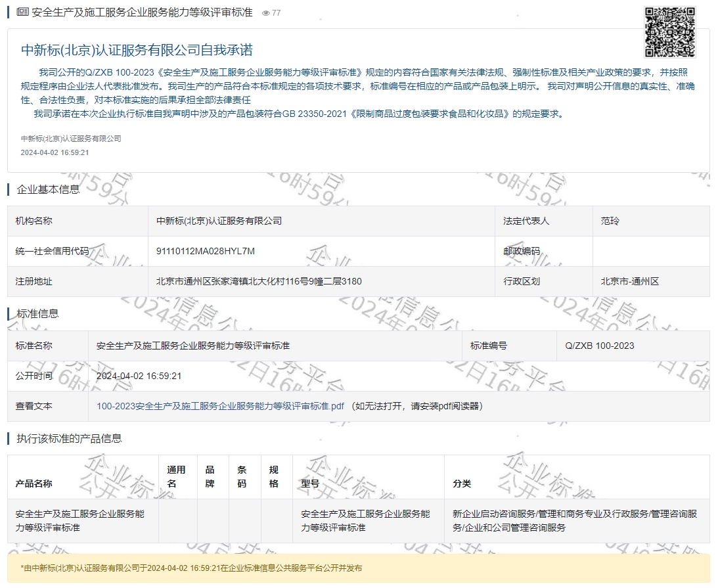718x588 pixels.
Task: Select credit code 91110112MA028HYL7M
Action: (x=206, y=251)
